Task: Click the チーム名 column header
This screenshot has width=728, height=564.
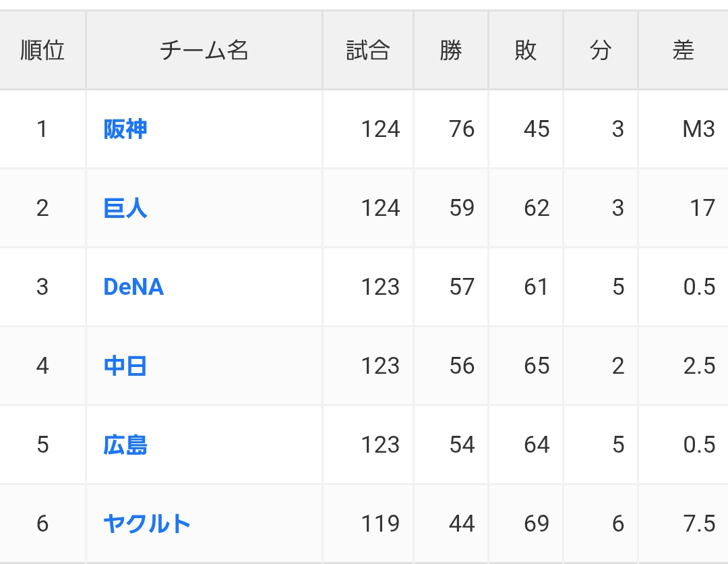Action: (x=204, y=51)
